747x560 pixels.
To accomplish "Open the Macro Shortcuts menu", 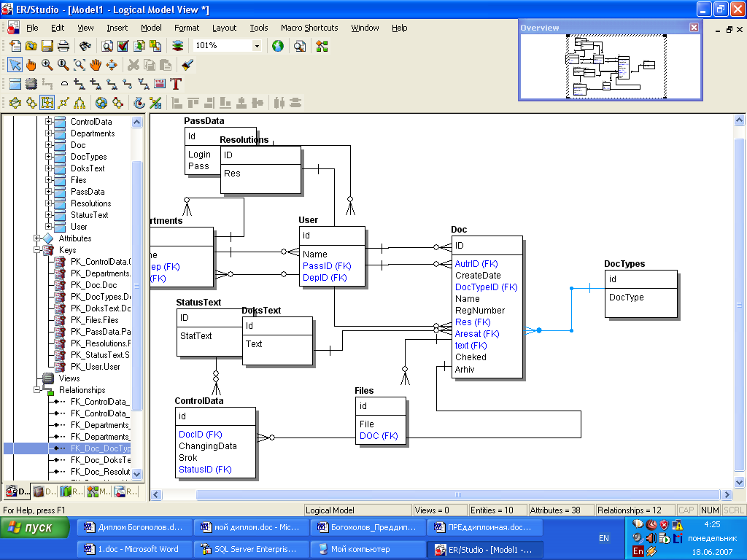I will 309,28.
